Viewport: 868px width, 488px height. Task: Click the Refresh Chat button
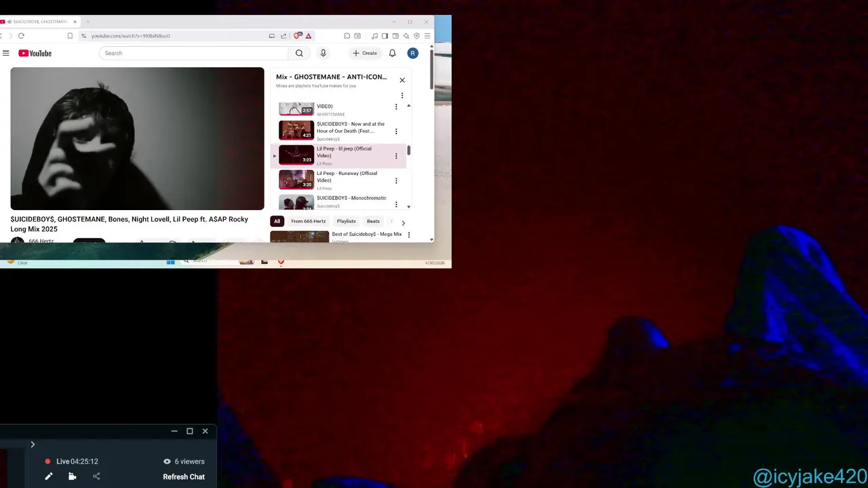coord(184,476)
